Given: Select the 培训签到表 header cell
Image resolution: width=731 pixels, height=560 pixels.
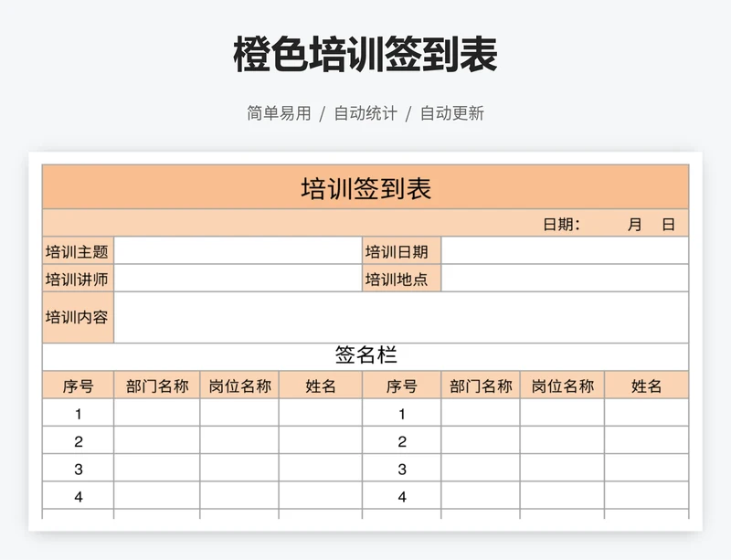Looking at the screenshot, I should pos(365,187).
